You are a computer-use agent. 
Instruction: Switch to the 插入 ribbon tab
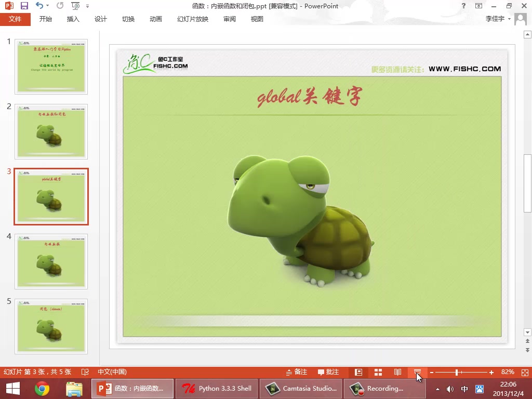[72, 19]
